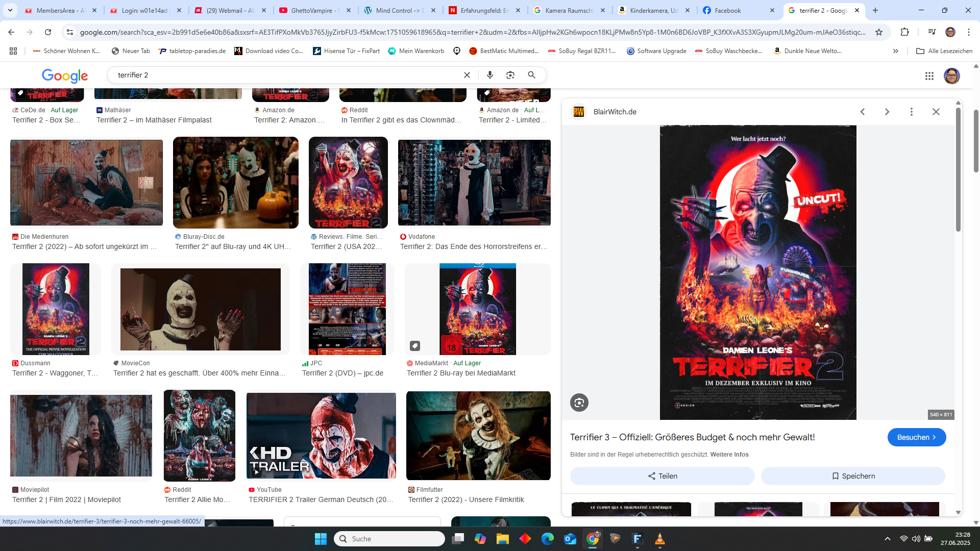Open the Alle Lesezeichen folder
980x551 pixels.
pyautogui.click(x=944, y=51)
